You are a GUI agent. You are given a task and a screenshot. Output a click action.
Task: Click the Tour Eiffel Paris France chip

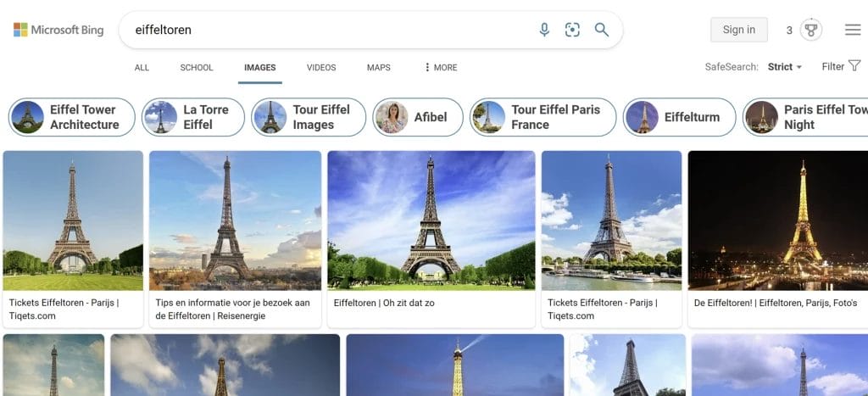point(542,117)
